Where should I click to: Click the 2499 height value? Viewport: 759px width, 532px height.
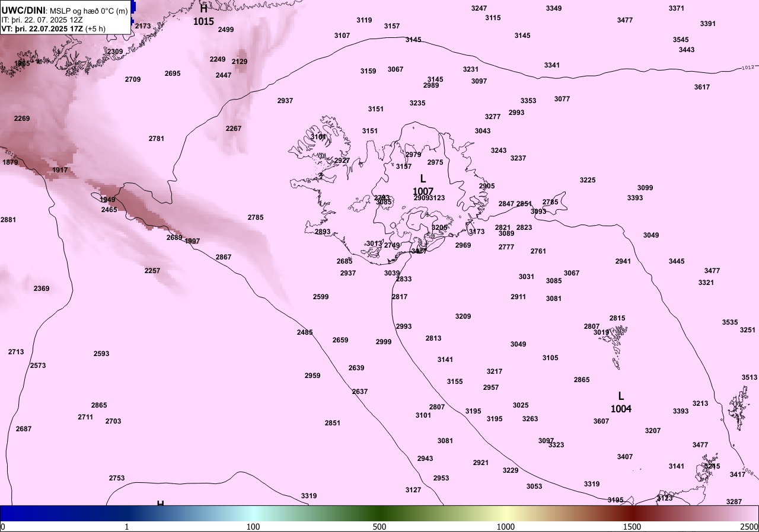click(226, 30)
